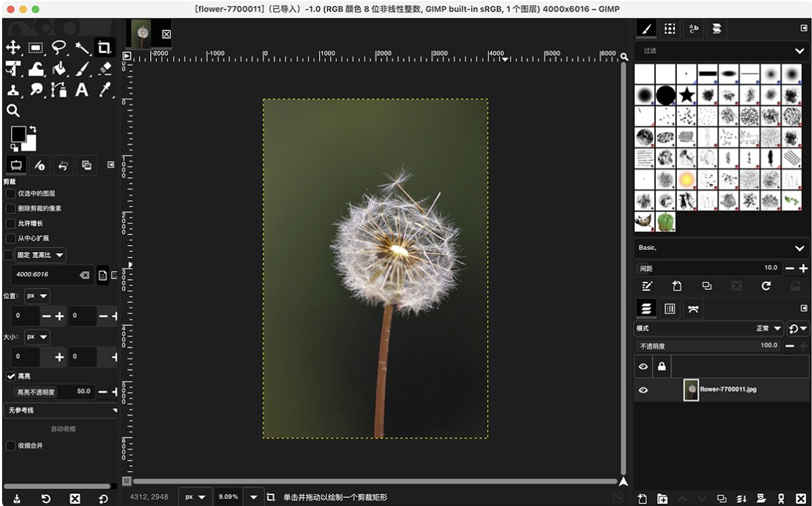812x506 pixels.
Task: Select the Color Picker eyedropper tool
Action: (x=105, y=90)
